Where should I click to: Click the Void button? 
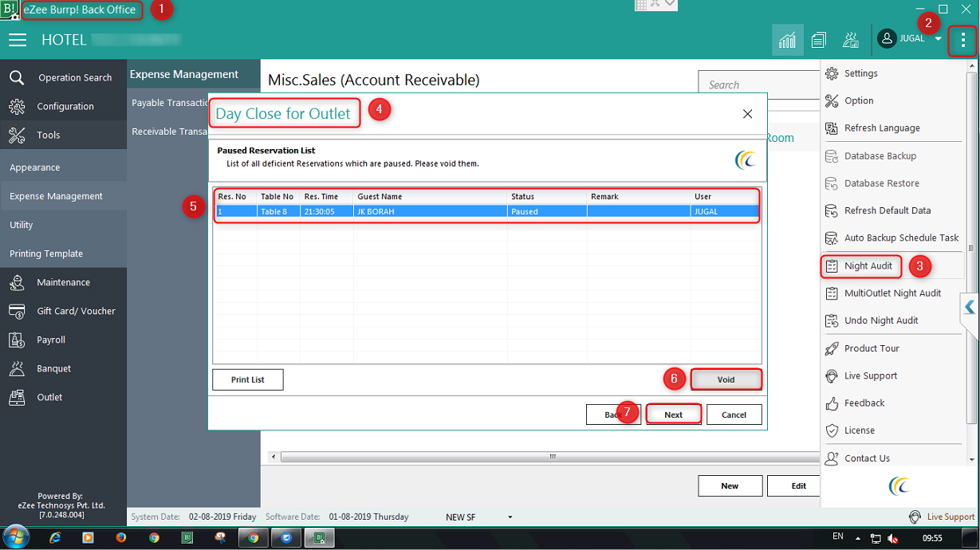(x=726, y=379)
